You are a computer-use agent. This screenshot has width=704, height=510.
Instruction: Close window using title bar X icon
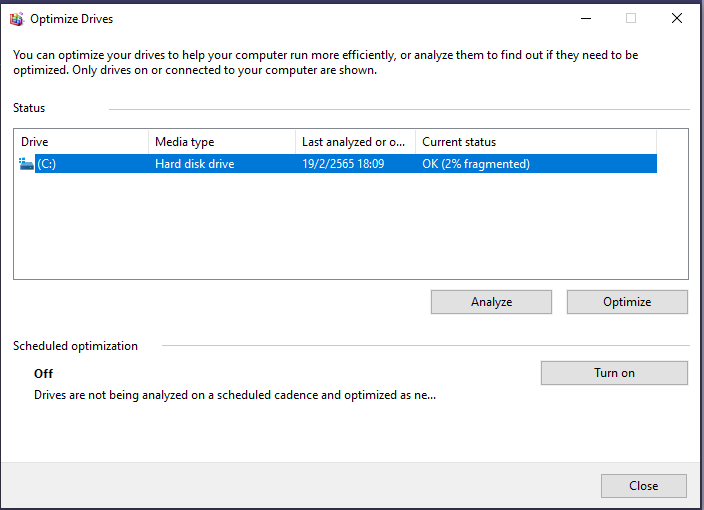[677, 18]
